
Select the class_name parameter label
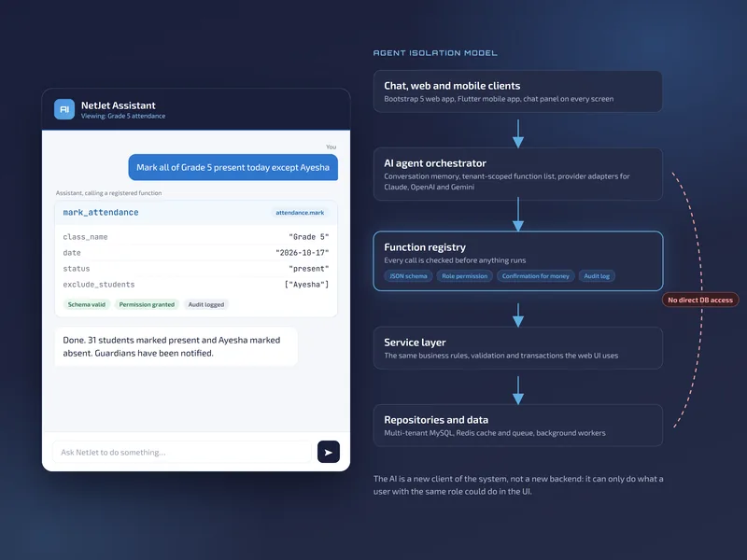85,237
